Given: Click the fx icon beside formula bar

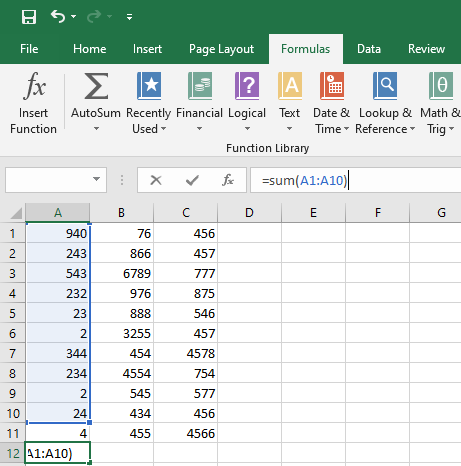Looking at the screenshot, I should 228,180.
